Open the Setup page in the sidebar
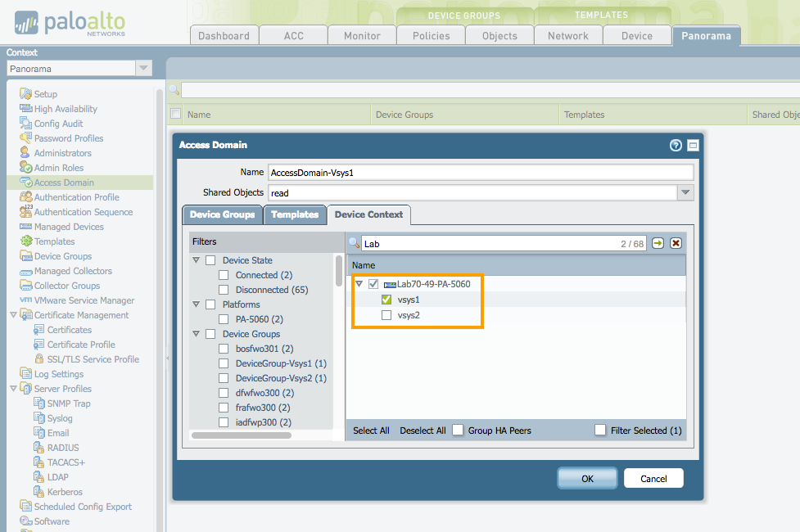This screenshot has width=800, height=532. 44,93
